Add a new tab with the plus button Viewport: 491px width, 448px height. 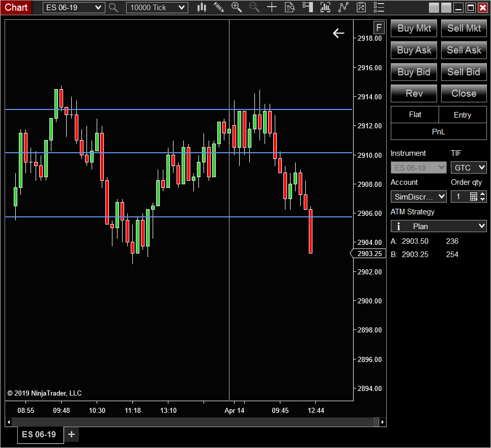pyautogui.click(x=71, y=434)
